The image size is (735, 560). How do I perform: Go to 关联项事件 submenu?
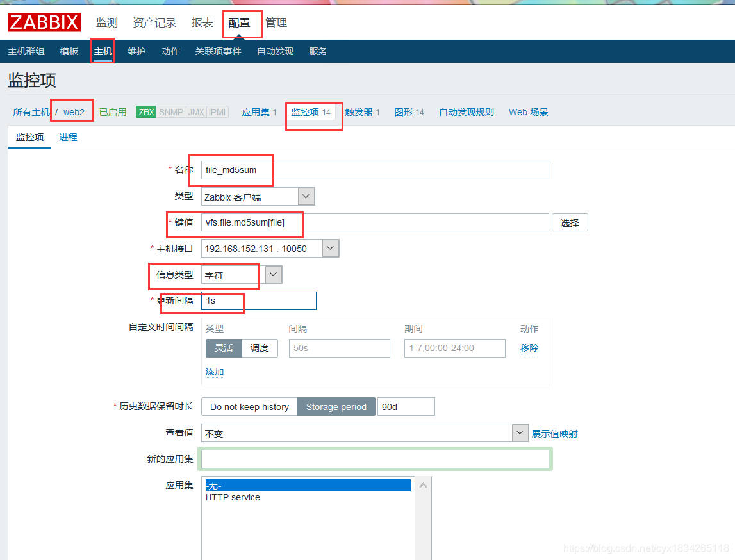point(218,51)
